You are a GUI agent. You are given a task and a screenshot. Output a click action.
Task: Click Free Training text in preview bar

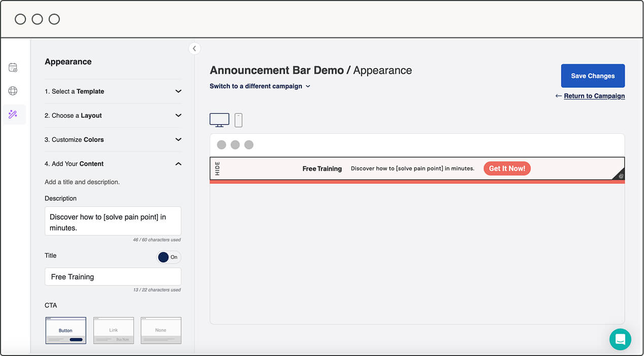pos(322,169)
